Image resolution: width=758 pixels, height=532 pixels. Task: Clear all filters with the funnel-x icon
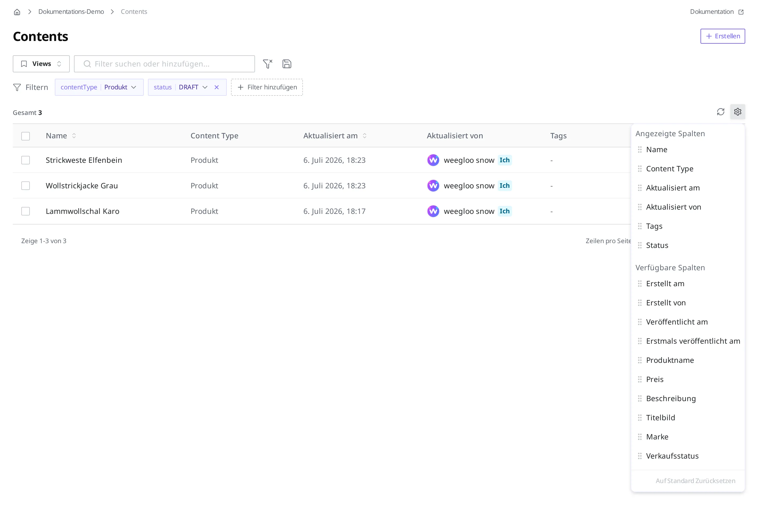pos(267,64)
